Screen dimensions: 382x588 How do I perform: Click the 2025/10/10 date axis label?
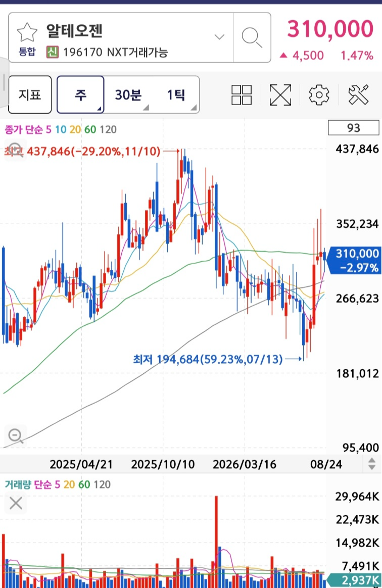163,464
